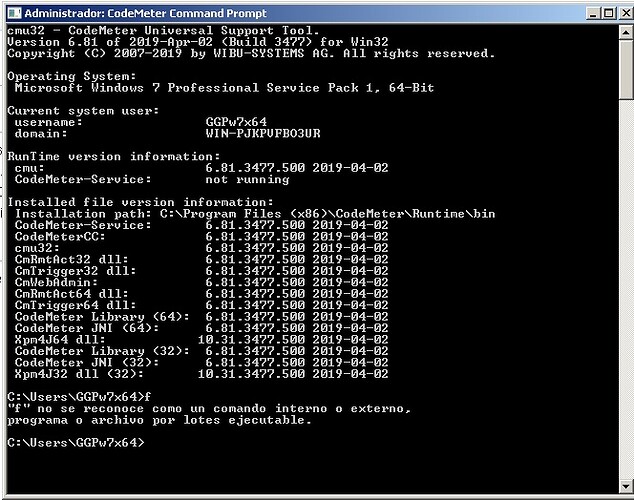Click the 'Xpm4J64 dll:' row
634x500 pixels.
[201, 340]
